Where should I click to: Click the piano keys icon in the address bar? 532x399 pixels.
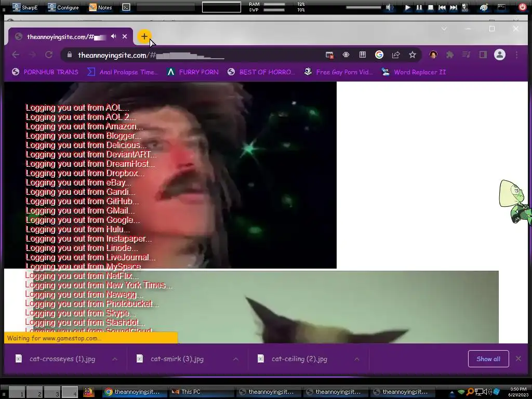[362, 55]
